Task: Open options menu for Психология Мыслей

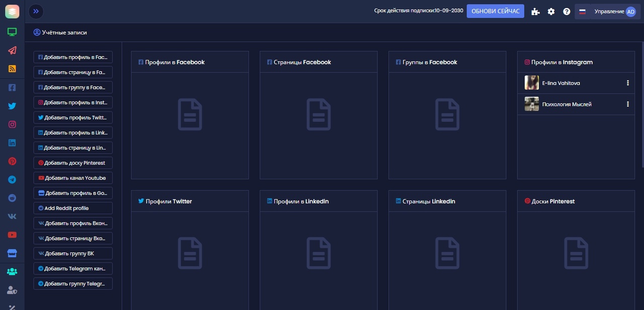Action: click(x=627, y=104)
